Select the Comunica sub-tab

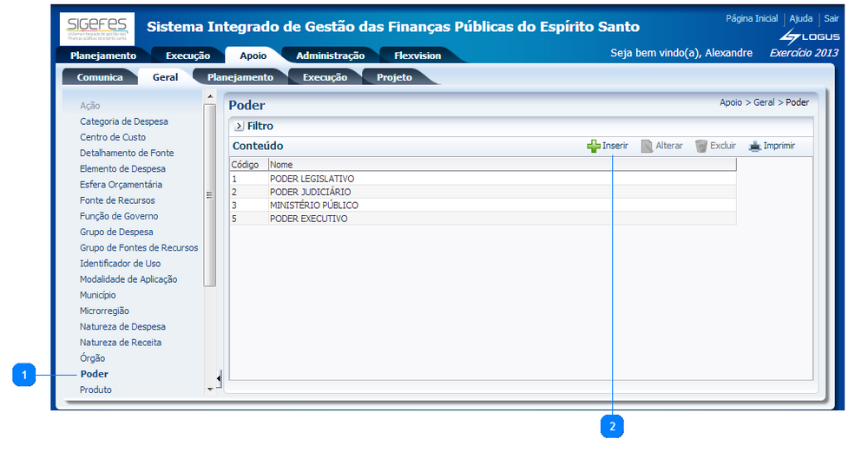point(100,77)
